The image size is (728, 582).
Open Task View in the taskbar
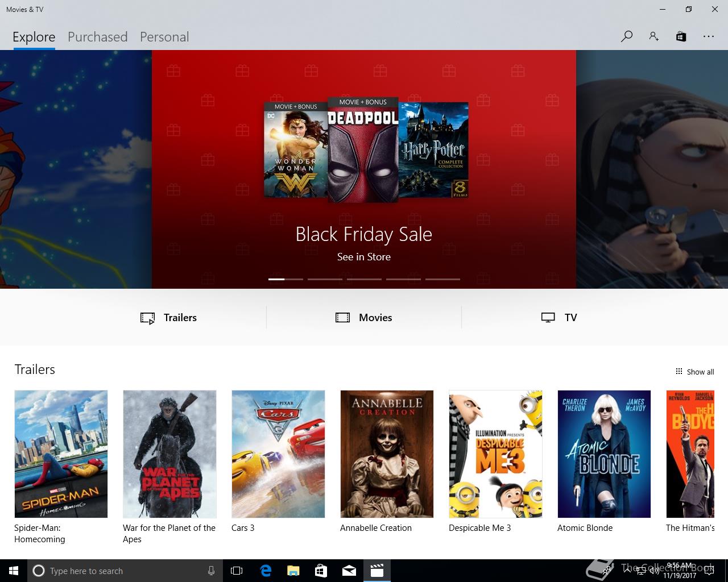point(237,571)
